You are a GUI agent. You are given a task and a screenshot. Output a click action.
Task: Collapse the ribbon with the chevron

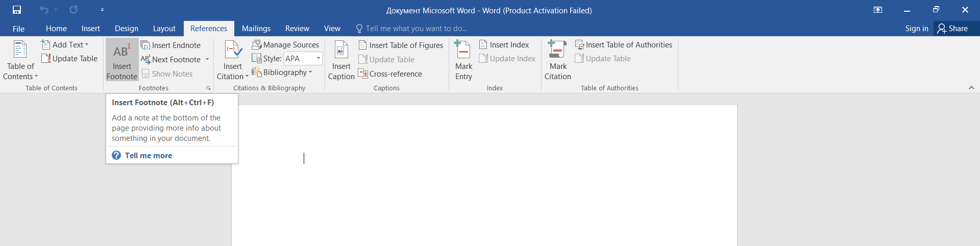tap(971, 88)
